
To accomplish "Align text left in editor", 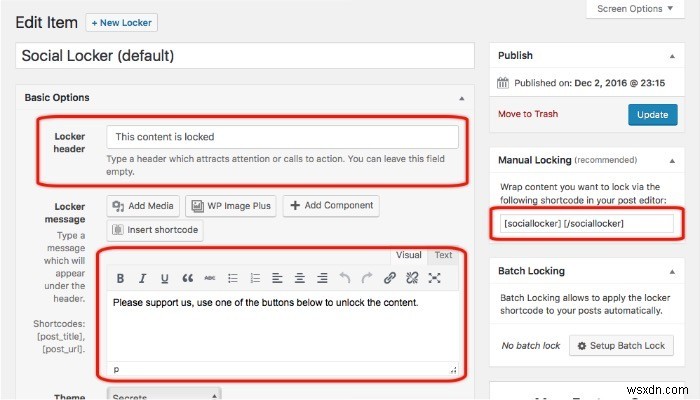I will coord(277,279).
